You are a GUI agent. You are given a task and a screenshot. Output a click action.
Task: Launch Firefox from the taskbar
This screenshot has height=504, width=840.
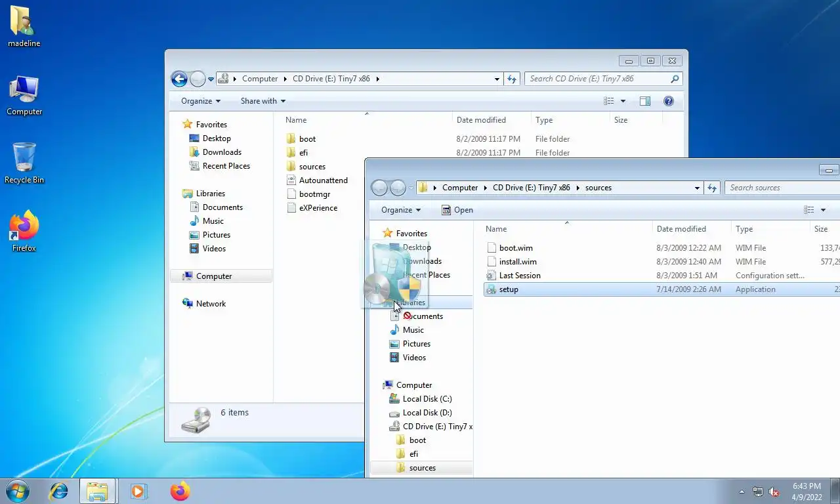[x=180, y=490]
